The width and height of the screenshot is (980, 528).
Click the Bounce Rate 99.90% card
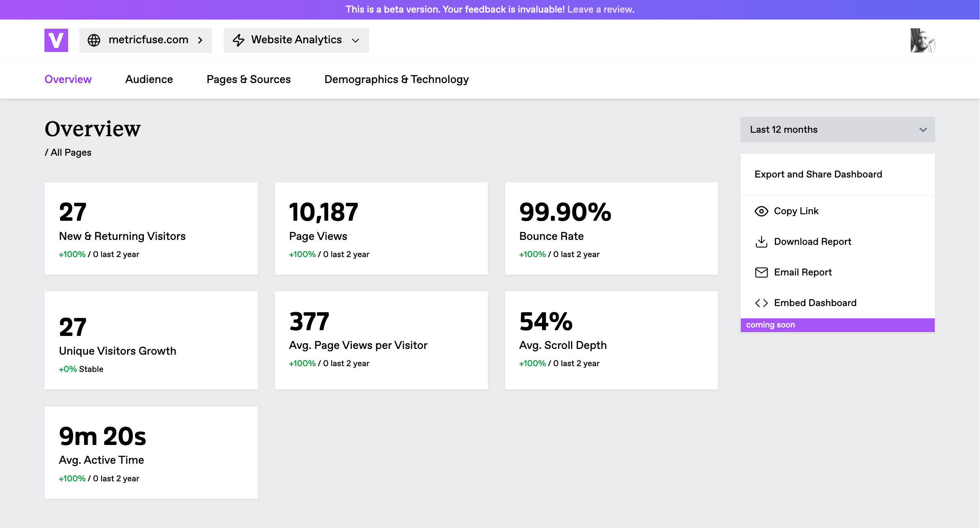pos(611,228)
